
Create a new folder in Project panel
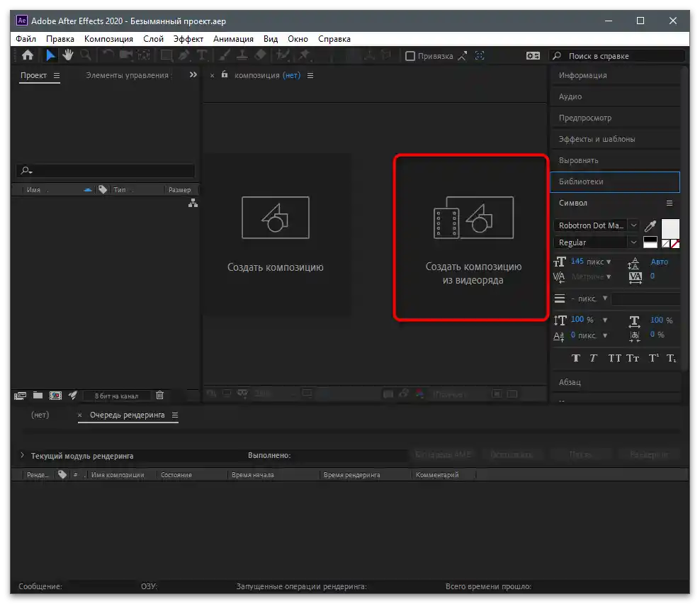[x=38, y=396]
